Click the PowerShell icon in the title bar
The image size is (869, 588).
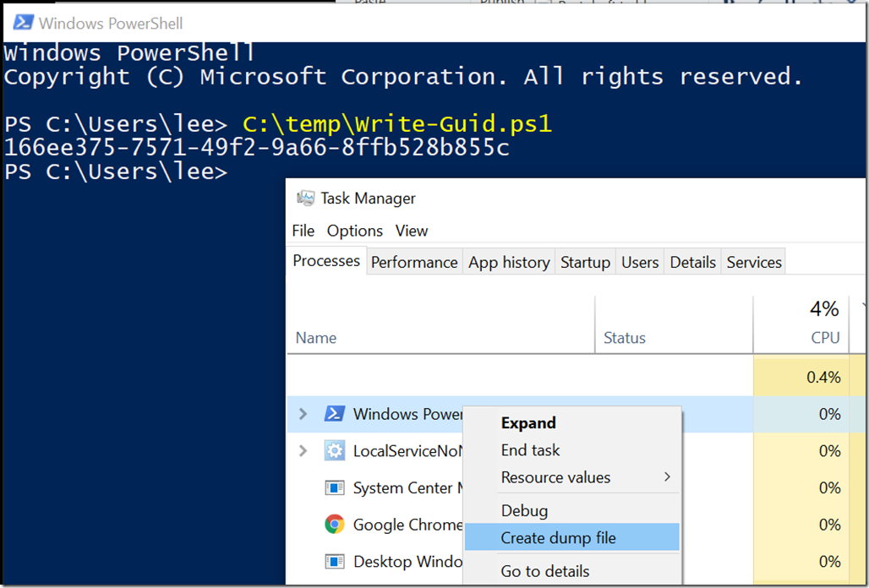coord(24,23)
